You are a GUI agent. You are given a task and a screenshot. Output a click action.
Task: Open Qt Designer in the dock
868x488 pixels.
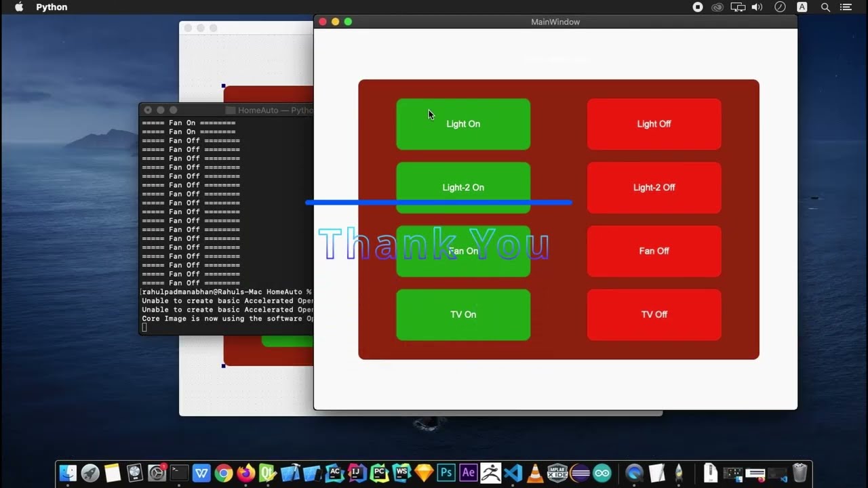pos(268,472)
